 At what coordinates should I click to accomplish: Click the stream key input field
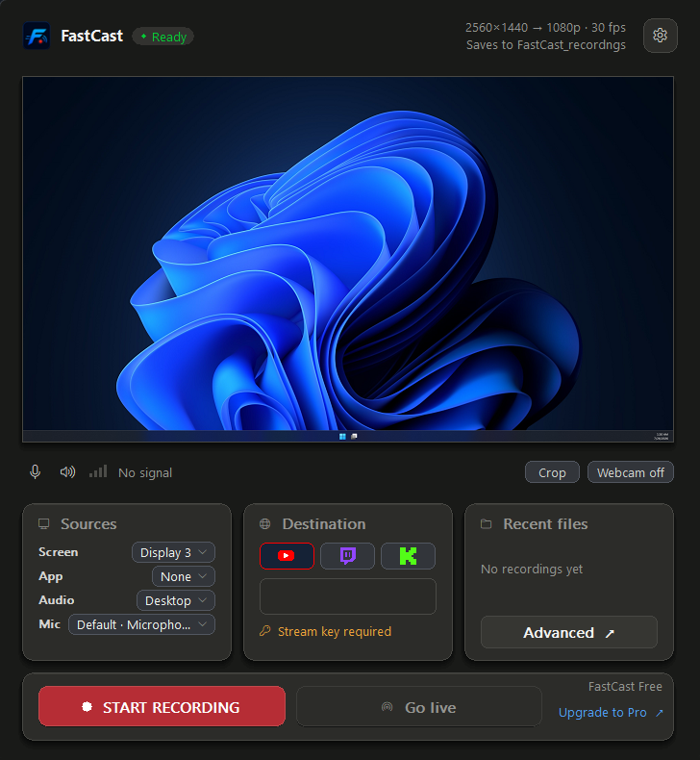[347, 596]
